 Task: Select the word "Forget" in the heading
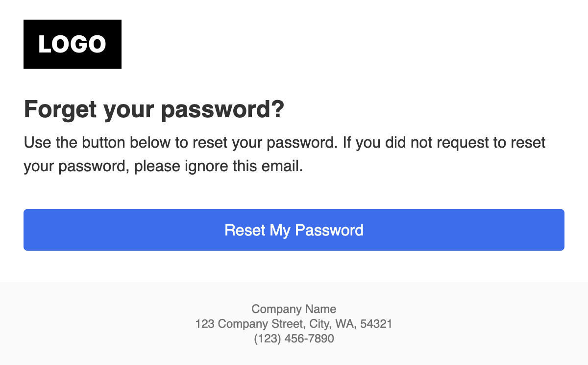60,109
